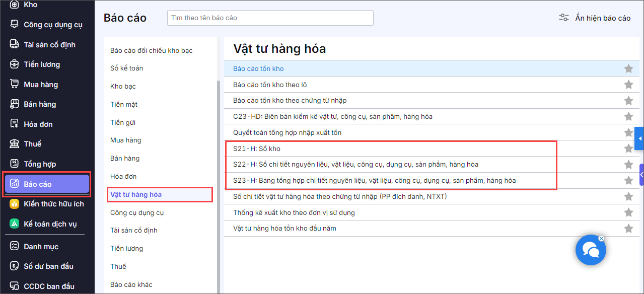Click the Thuế bank icon in sidebar

click(15, 144)
